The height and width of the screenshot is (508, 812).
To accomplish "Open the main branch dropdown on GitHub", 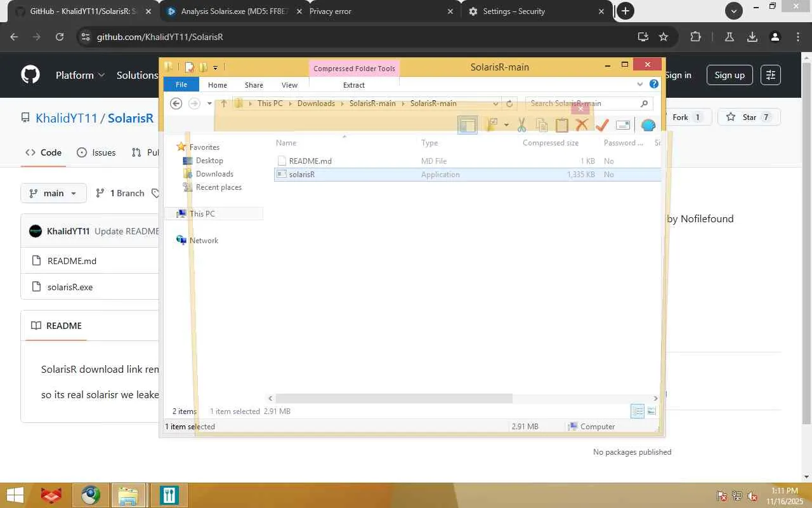I will pyautogui.click(x=53, y=193).
